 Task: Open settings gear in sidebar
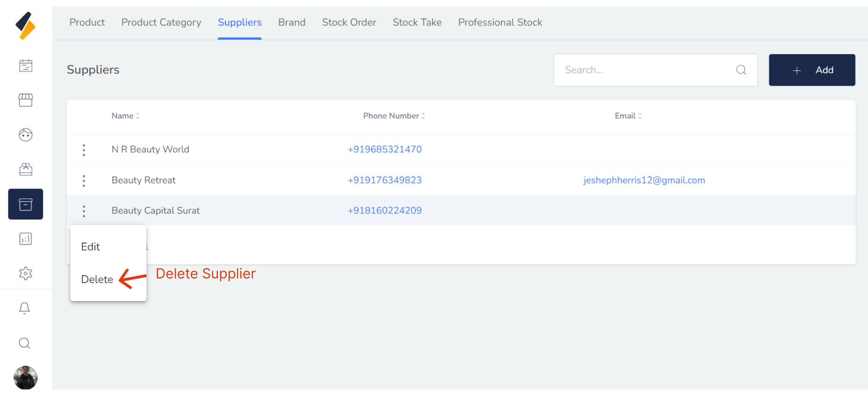(26, 273)
